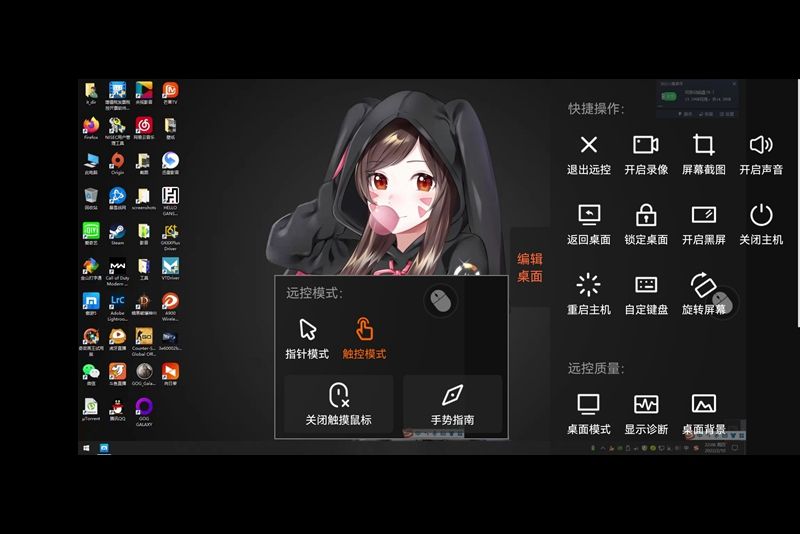Open the HELLO GANS desktop shortcut
The image size is (800, 534).
tap(170, 201)
